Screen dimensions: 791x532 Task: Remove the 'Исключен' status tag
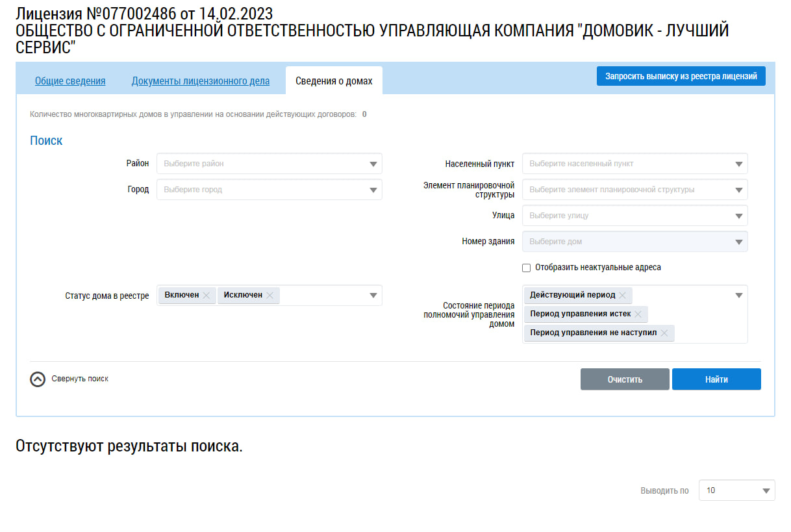pos(270,296)
